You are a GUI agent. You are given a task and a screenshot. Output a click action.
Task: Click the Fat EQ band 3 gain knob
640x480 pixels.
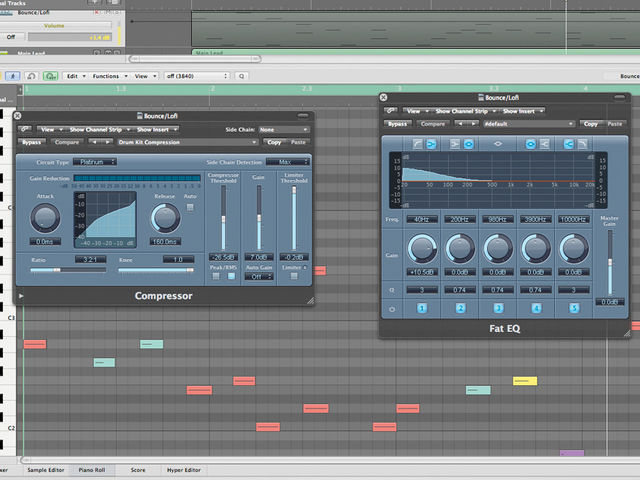pos(498,248)
